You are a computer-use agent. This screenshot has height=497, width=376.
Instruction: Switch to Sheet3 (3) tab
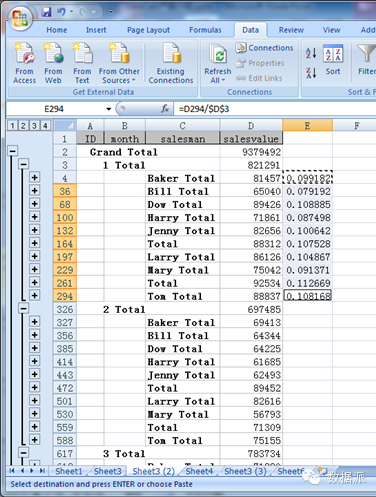click(x=245, y=471)
